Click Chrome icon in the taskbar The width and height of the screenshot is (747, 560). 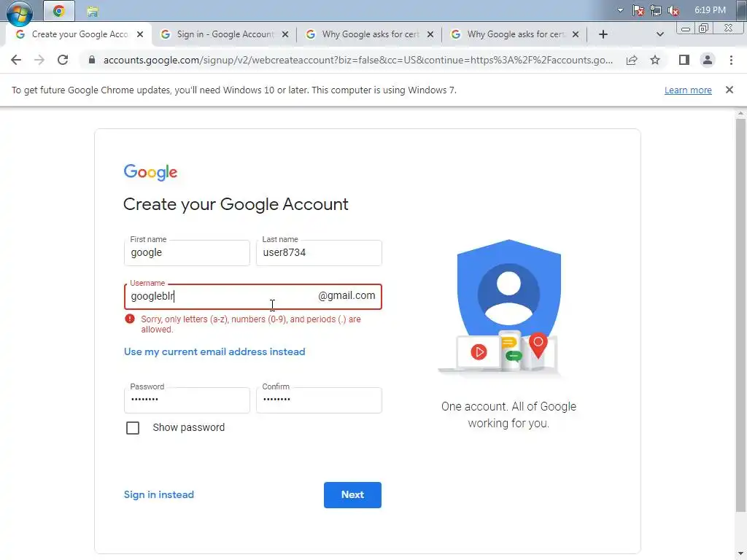[x=59, y=11]
